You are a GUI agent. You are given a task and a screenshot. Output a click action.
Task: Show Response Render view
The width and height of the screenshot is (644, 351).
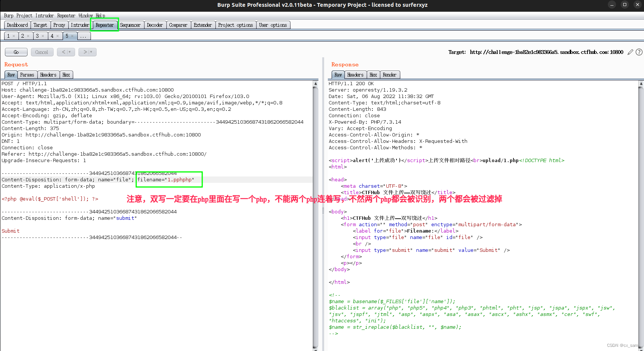[x=390, y=75]
